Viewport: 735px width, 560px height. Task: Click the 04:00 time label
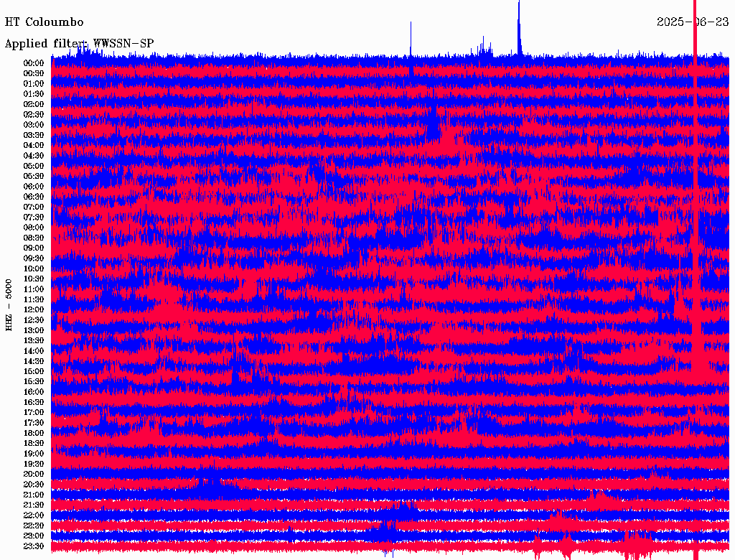(x=34, y=146)
